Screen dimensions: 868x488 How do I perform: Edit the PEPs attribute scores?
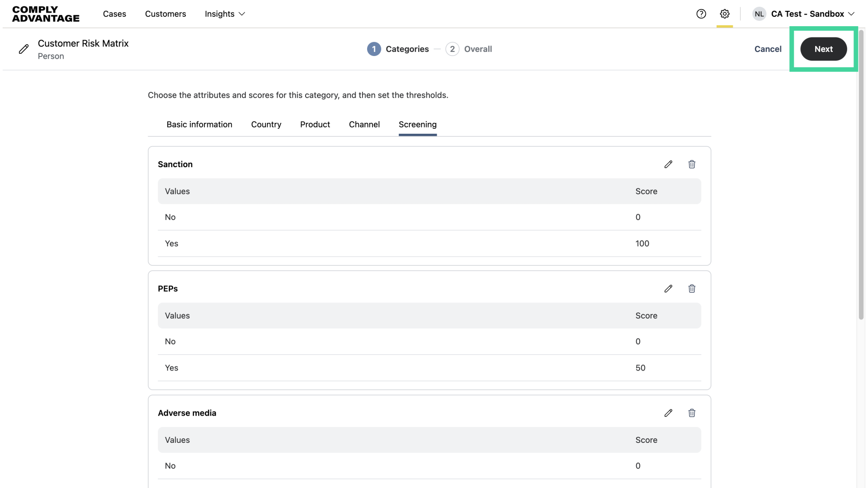point(668,289)
